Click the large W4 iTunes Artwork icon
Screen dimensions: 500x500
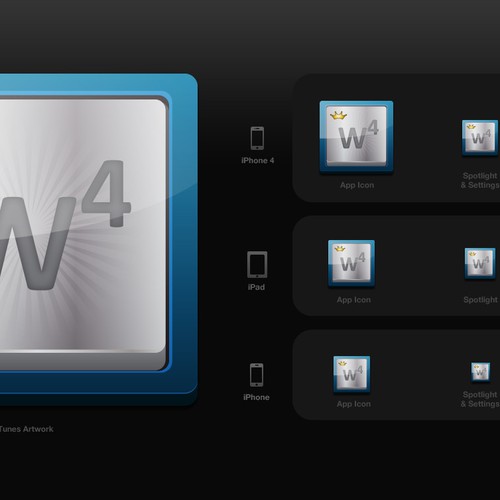coord(99,239)
